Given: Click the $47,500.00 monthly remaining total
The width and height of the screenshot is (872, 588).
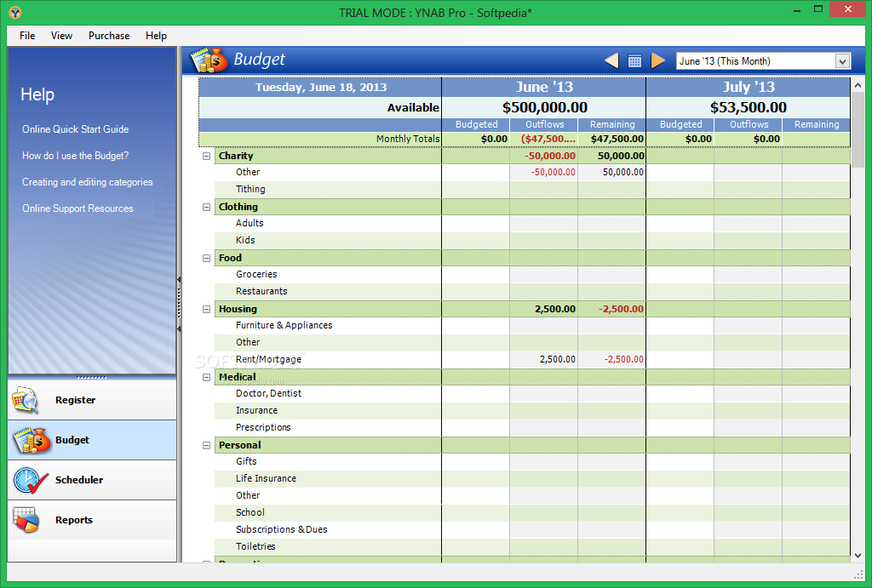Looking at the screenshot, I should point(617,139).
